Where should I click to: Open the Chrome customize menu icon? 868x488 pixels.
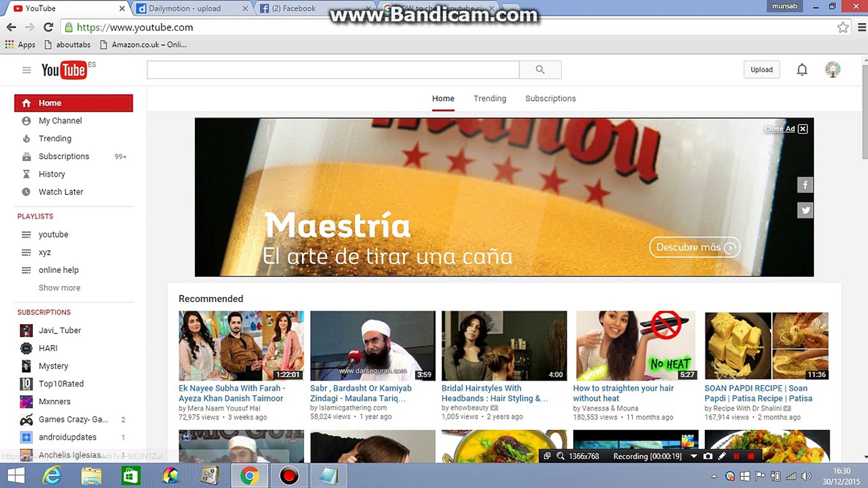click(x=862, y=28)
